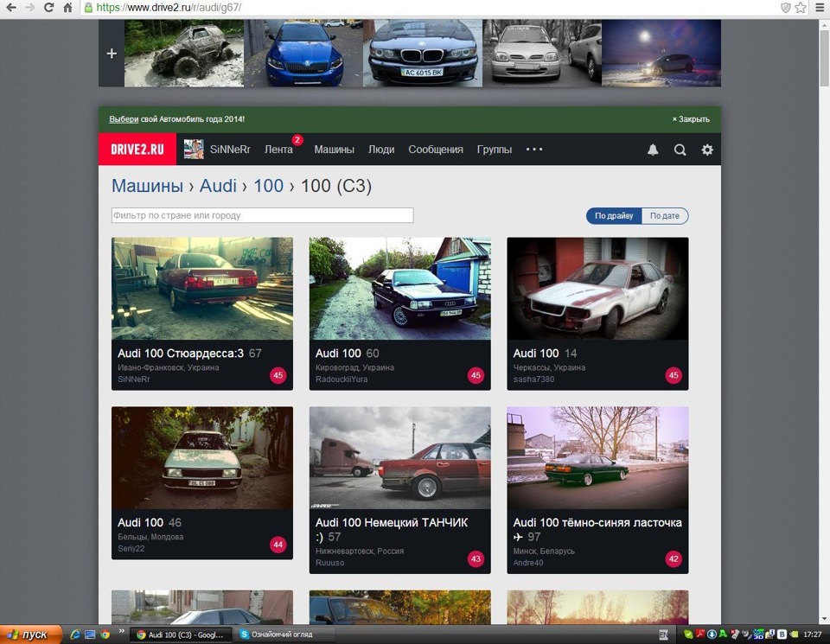
Task: Open the night snow car banner photo
Action: click(x=661, y=54)
